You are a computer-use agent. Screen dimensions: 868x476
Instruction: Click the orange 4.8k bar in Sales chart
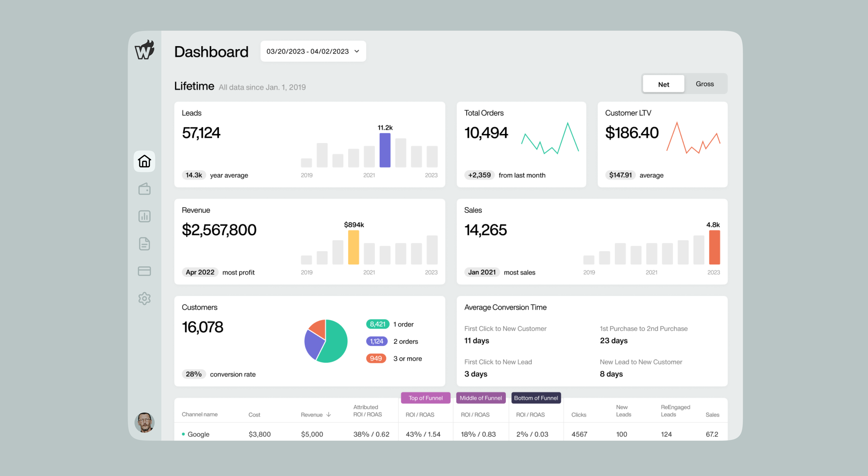714,247
